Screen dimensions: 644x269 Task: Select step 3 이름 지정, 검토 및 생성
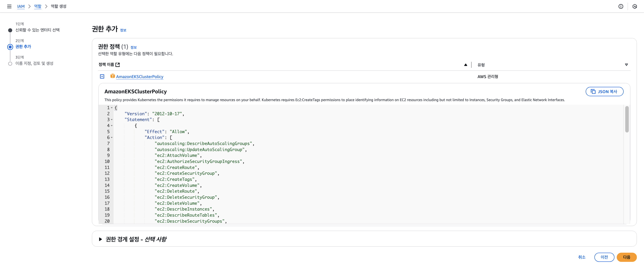34,63
